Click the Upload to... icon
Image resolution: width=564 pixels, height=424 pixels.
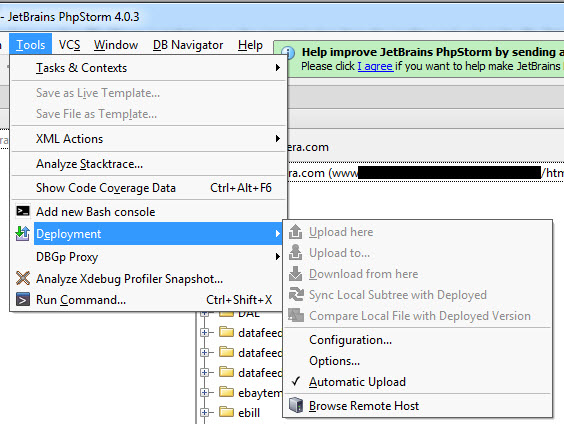pyautogui.click(x=295, y=252)
